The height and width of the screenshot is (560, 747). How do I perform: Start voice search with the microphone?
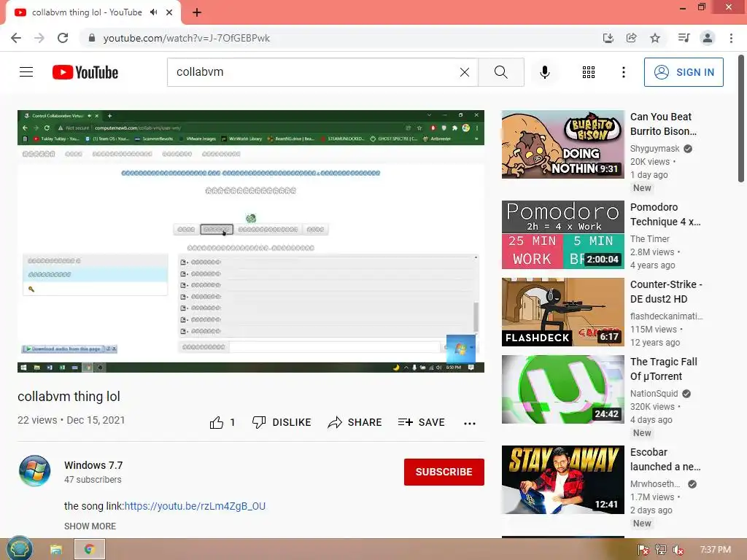(x=545, y=72)
